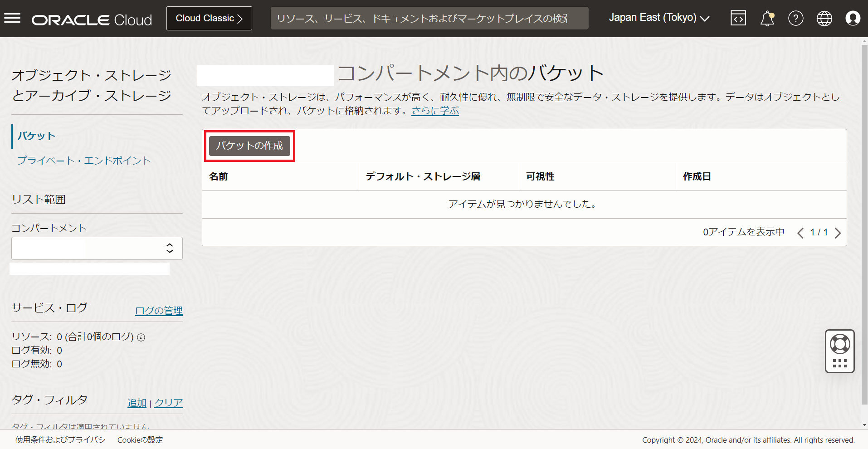The width and height of the screenshot is (868, 449).
Task: Open the さらに学ぶ link
Action: [x=435, y=111]
